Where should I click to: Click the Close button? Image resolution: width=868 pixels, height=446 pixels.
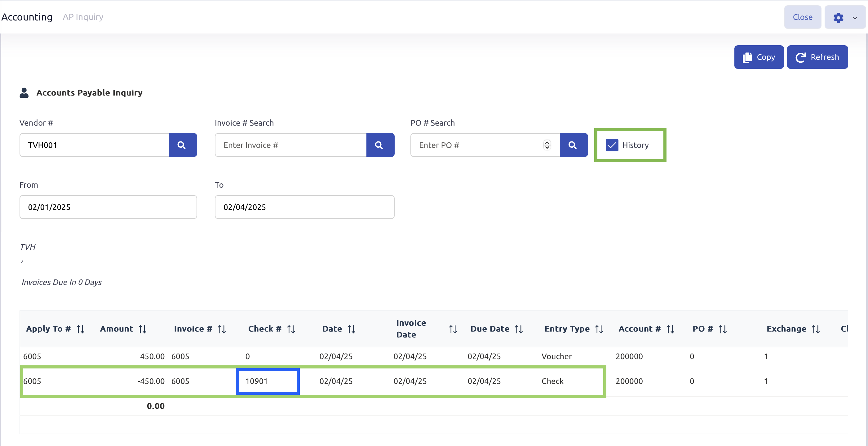pyautogui.click(x=802, y=17)
